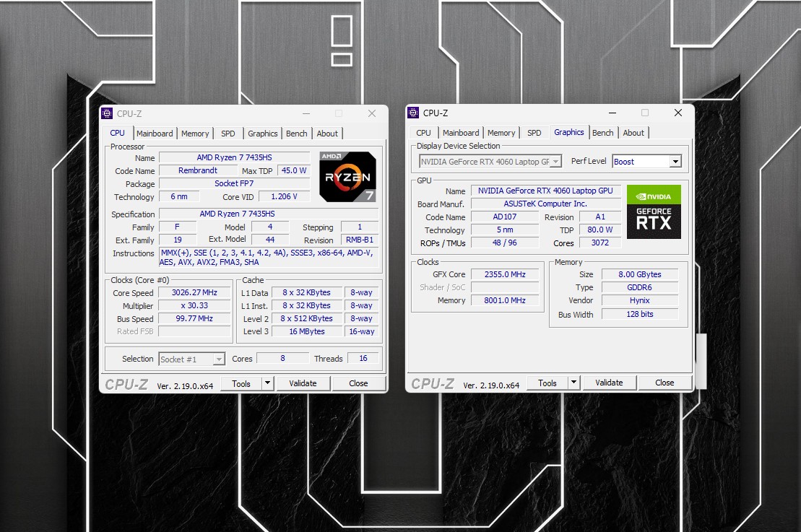Click Level 2 cache value 8 x 512 KBytes
Image resolution: width=801 pixels, height=532 pixels.
(306, 318)
